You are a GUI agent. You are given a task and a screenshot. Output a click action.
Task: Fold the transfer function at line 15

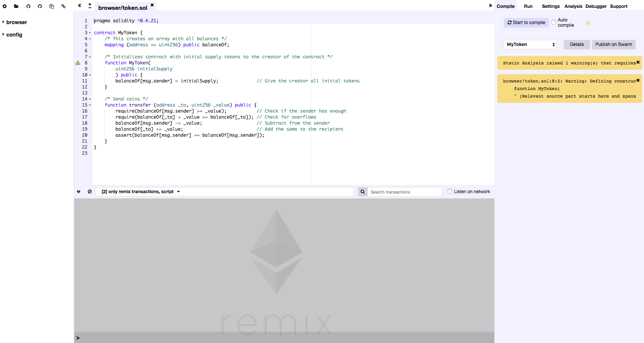coord(90,105)
